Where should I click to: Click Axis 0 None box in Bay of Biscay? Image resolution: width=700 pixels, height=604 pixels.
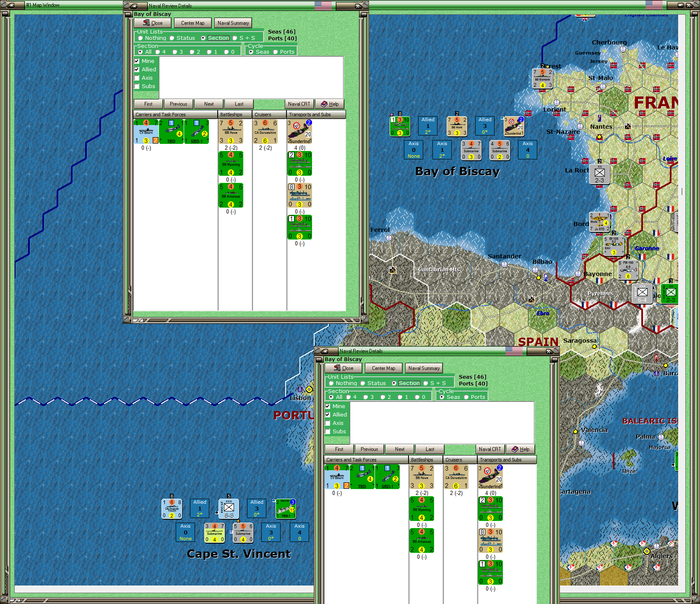coord(414,150)
